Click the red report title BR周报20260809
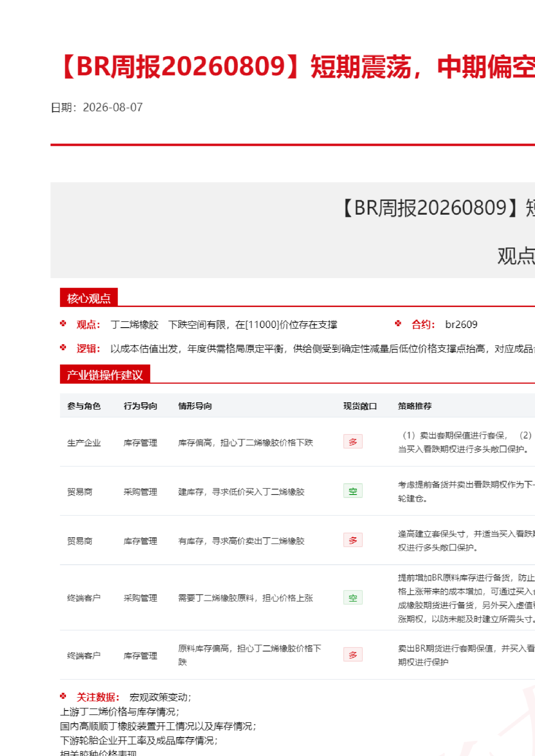535x756 pixels. click(180, 67)
